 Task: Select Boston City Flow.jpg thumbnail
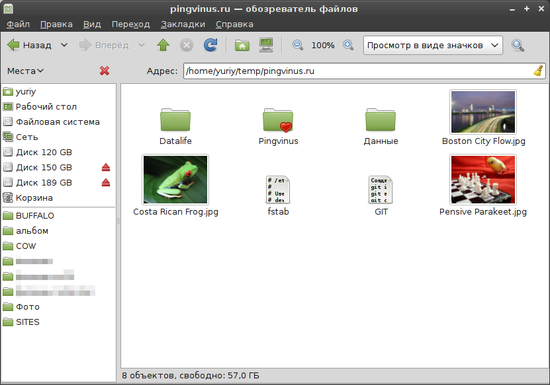click(x=483, y=112)
